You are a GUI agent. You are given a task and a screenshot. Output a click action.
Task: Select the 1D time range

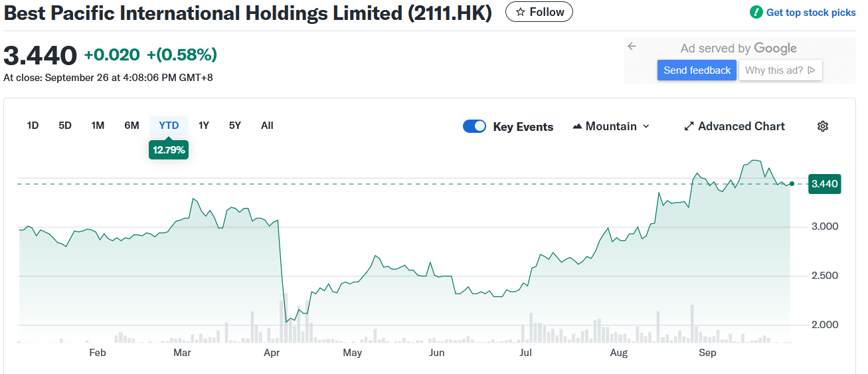click(33, 126)
